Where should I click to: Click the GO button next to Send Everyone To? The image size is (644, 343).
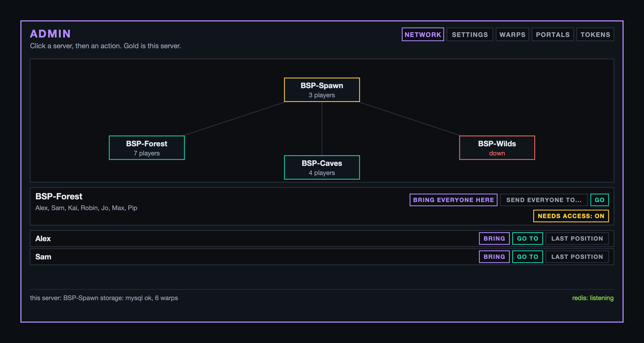(599, 200)
